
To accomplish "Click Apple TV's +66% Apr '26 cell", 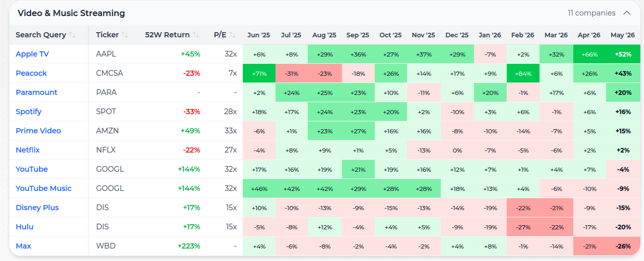I will pos(589,54).
